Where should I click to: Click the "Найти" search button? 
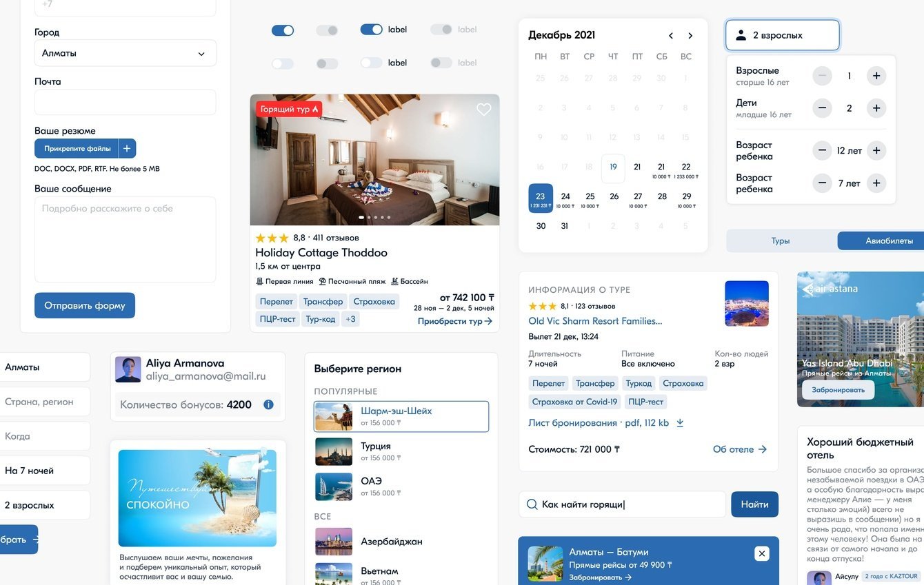coord(754,504)
